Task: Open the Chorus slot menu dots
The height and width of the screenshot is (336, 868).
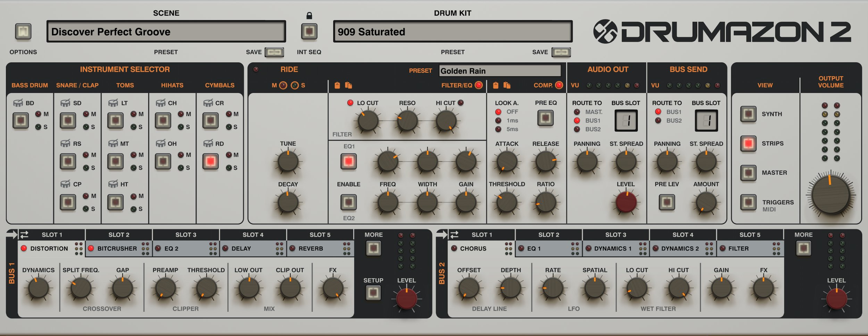Action: (x=508, y=249)
